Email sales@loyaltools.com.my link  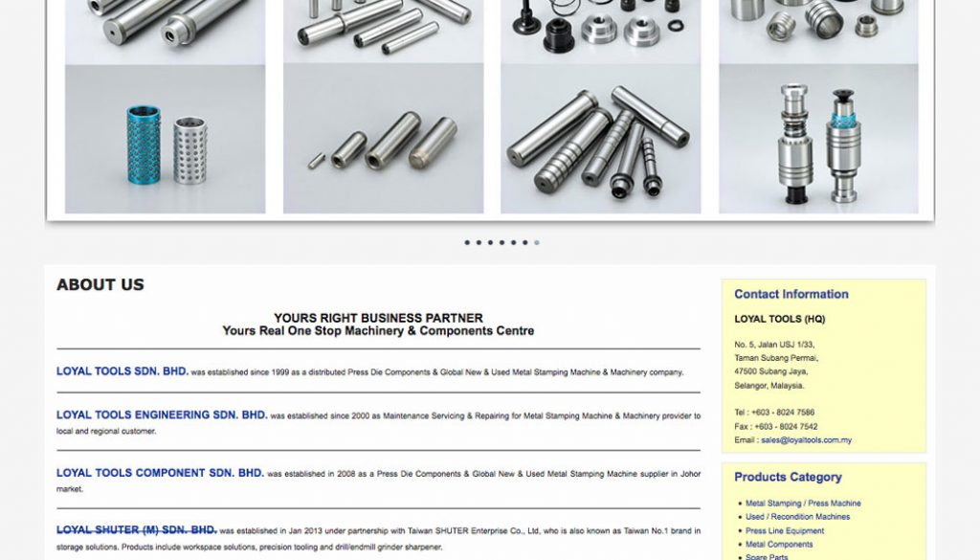(806, 440)
